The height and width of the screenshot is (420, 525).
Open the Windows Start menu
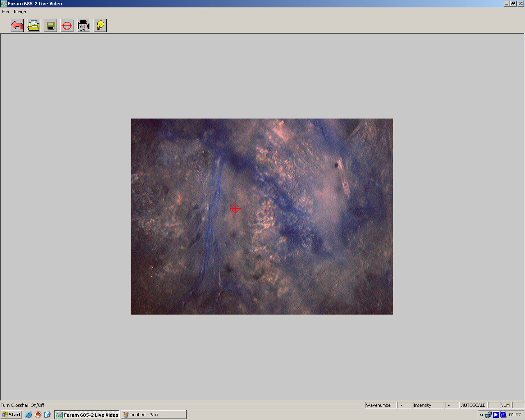pyautogui.click(x=11, y=415)
